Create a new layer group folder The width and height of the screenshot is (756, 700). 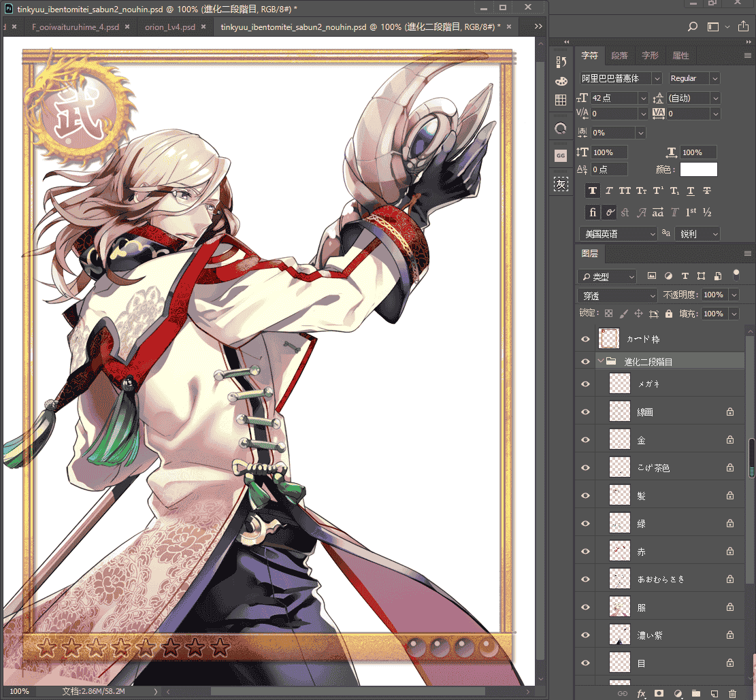coord(695,694)
